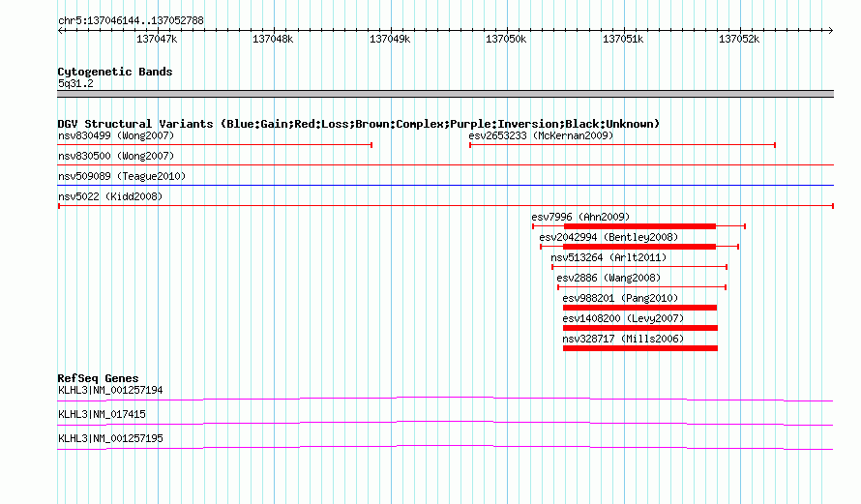This screenshot has height=504, width=861.
Task: Click the left arrow of the ruler
Action: 60,30
